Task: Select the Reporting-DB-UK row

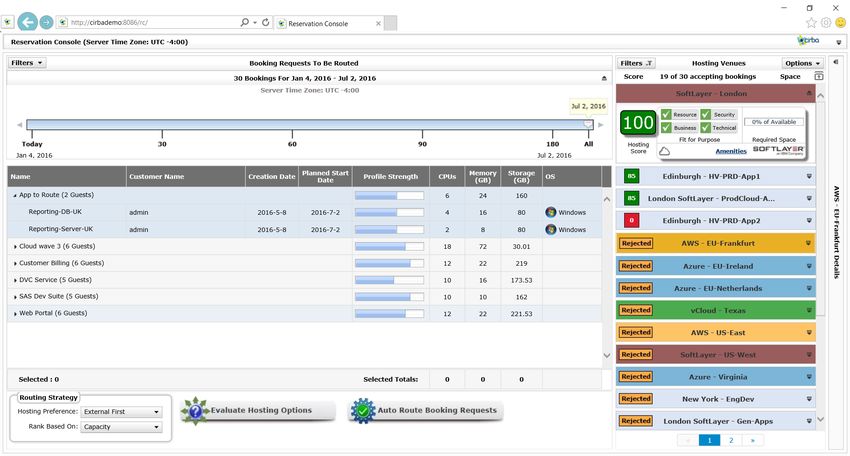Action: (x=305, y=213)
